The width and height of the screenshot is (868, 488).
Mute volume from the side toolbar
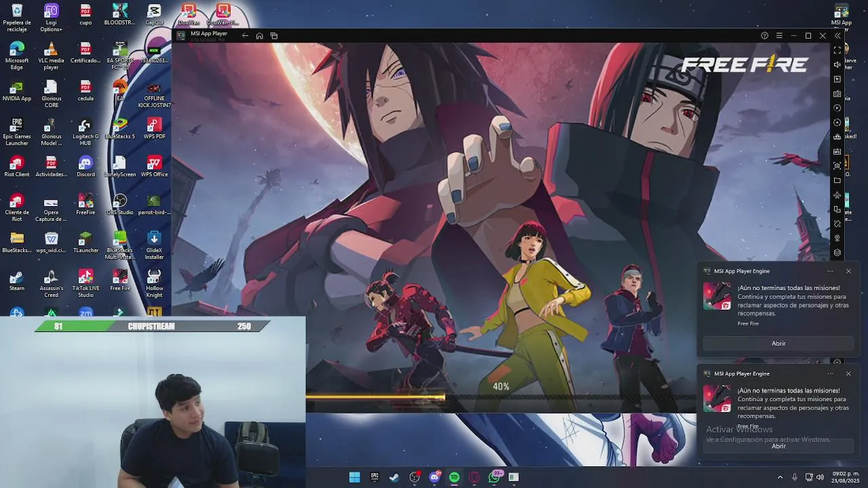[837, 64]
